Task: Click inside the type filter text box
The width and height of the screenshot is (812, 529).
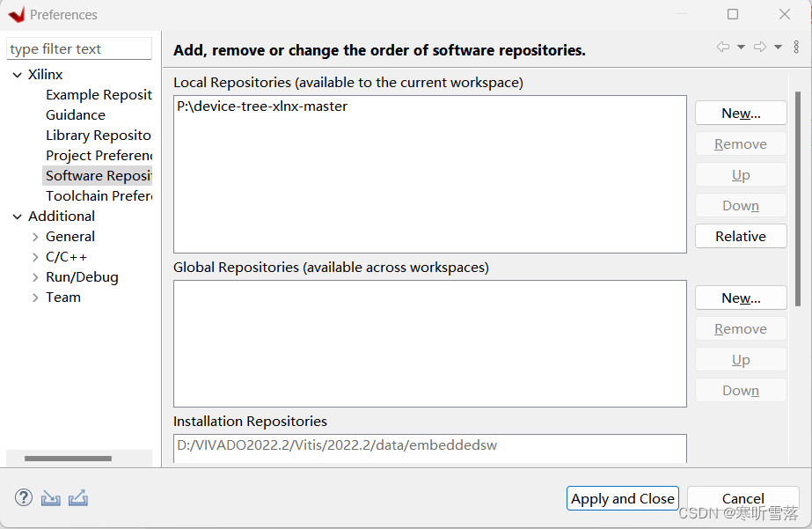Action: [x=78, y=48]
